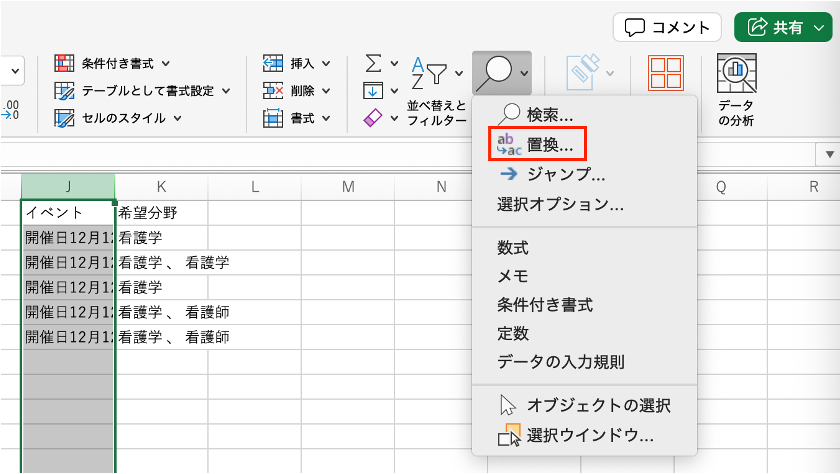
Task: Expand the 削除 dropdown arrow
Action: 326,91
